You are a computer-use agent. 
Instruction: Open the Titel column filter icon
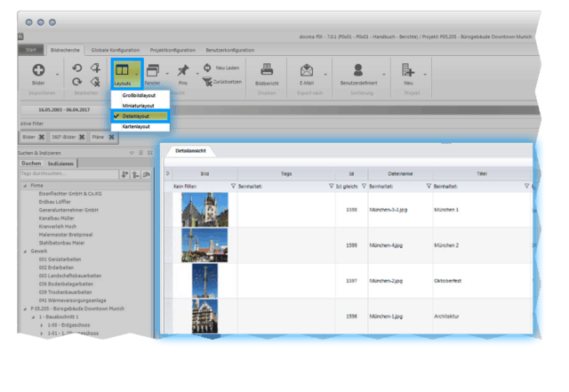point(526,186)
